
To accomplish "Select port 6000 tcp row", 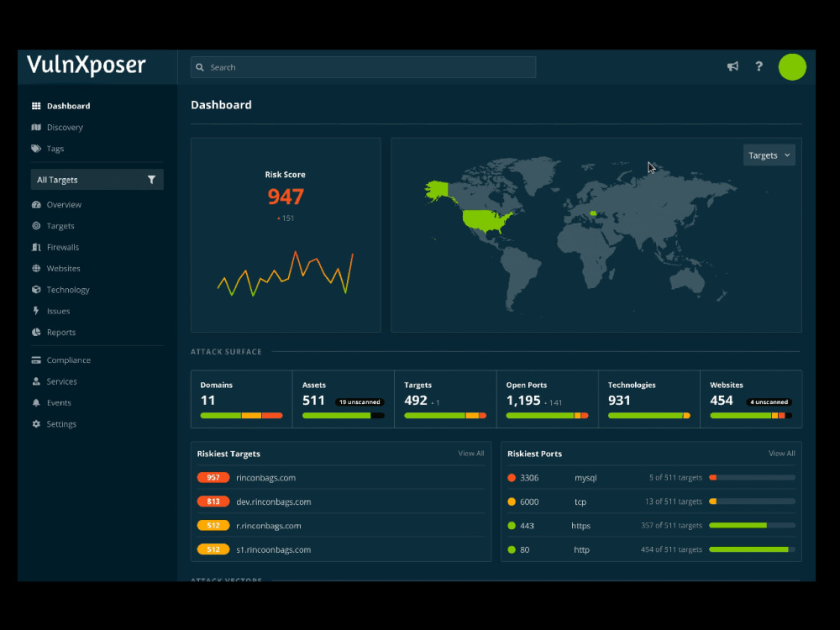I will coord(651,501).
